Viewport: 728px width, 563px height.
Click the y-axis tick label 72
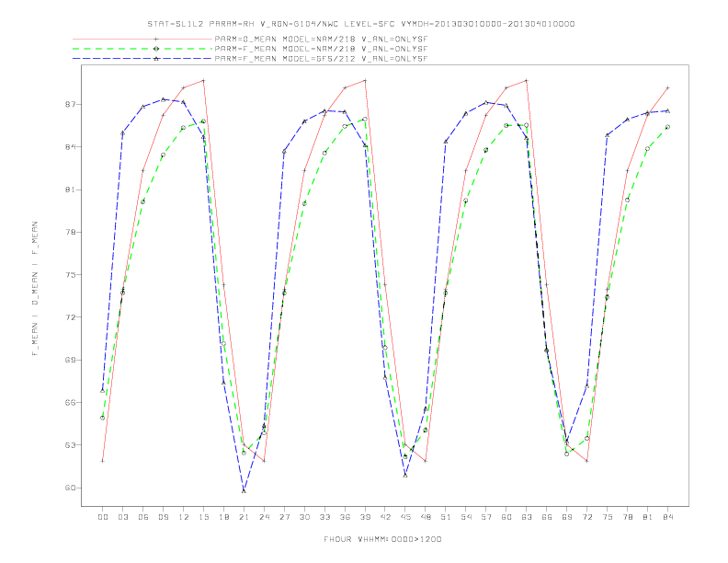pos(69,317)
